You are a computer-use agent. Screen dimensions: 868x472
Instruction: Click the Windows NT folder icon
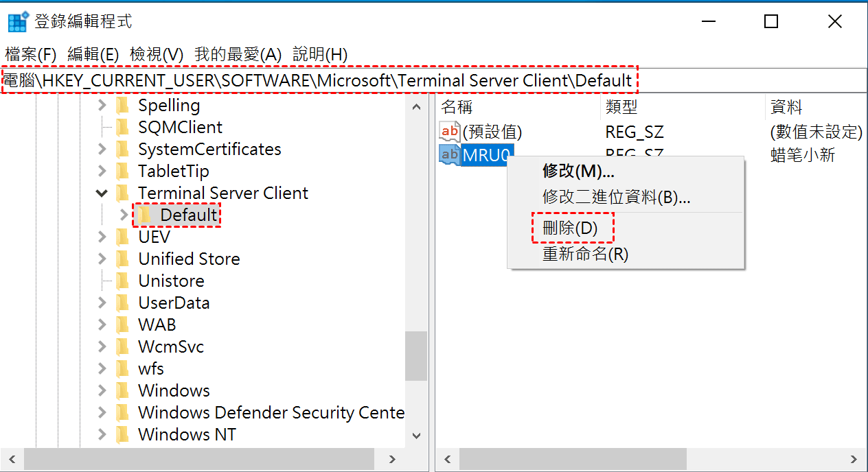[x=123, y=434]
